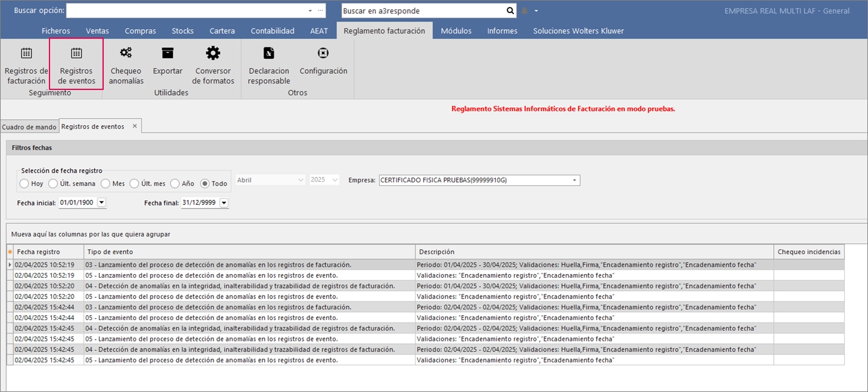Click the Exportar ribbon icon
Viewport: 868px width, 392px height.
pyautogui.click(x=168, y=61)
